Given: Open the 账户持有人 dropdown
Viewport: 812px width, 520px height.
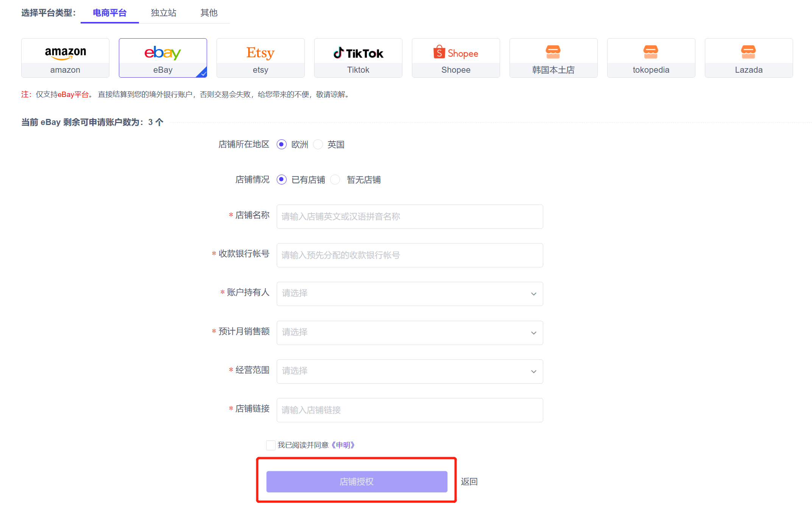Looking at the screenshot, I should click(410, 294).
